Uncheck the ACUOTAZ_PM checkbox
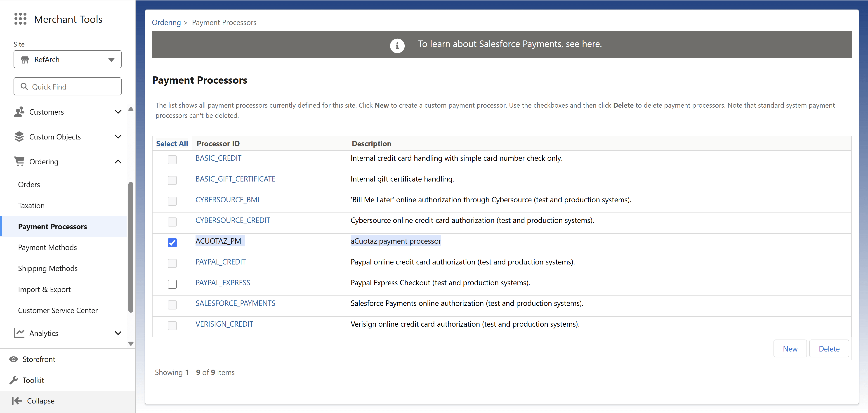This screenshot has width=868, height=413. [x=172, y=243]
